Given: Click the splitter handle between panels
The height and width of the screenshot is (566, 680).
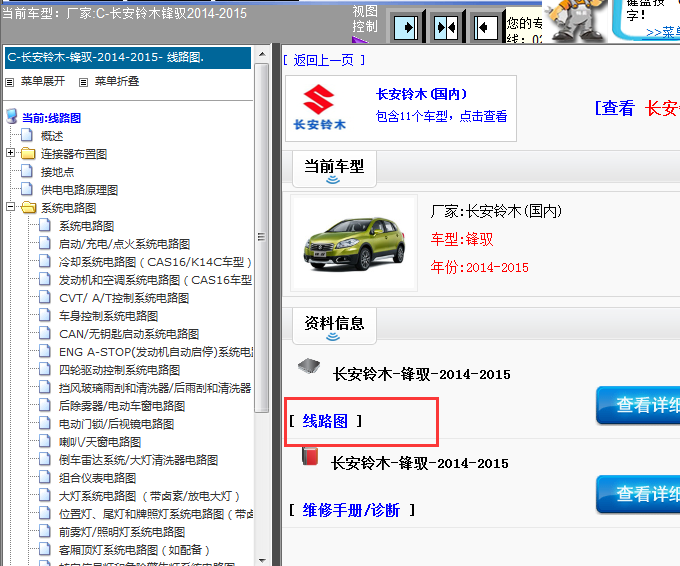Looking at the screenshot, I should coord(275,304).
